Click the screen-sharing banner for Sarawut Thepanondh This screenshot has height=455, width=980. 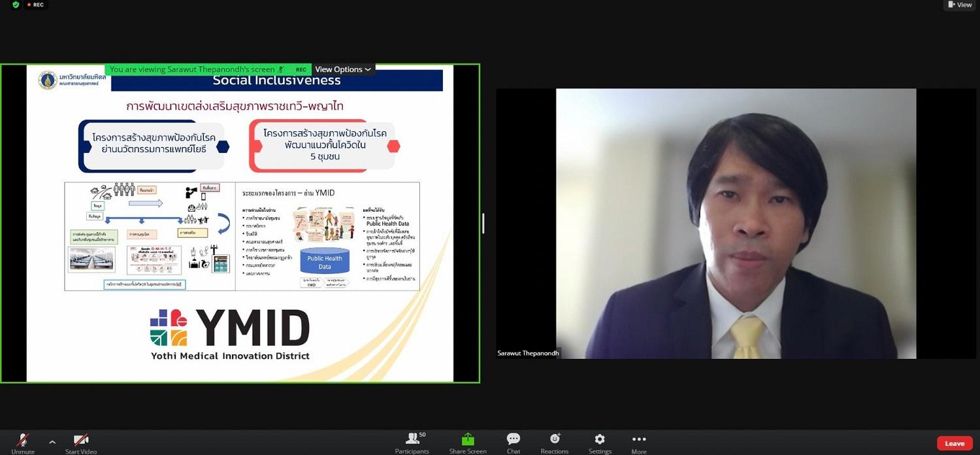click(208, 69)
